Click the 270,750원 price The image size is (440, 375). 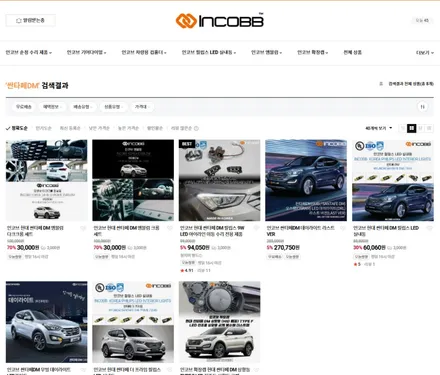click(287, 248)
